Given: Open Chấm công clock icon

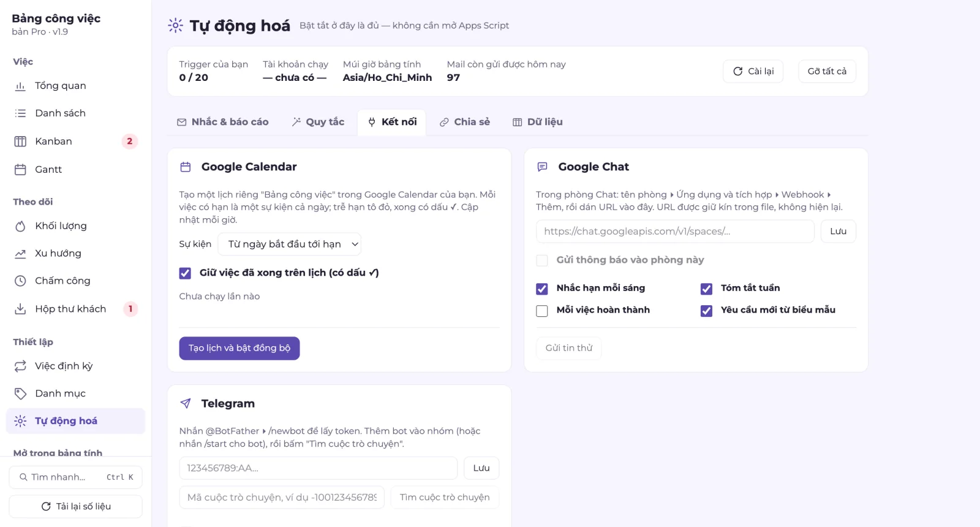Looking at the screenshot, I should 20,281.
